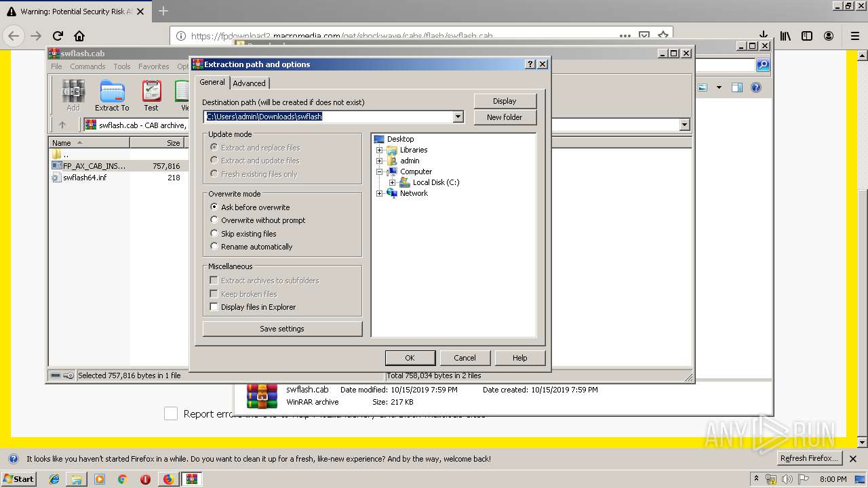868x488 pixels.
Task: Sort file list by Name column
Action: click(89, 143)
